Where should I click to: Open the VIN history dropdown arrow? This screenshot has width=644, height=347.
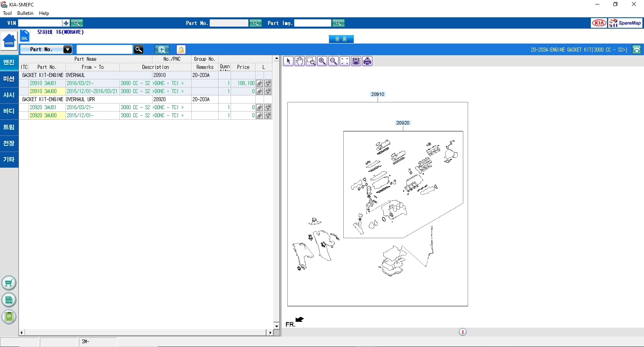66,23
